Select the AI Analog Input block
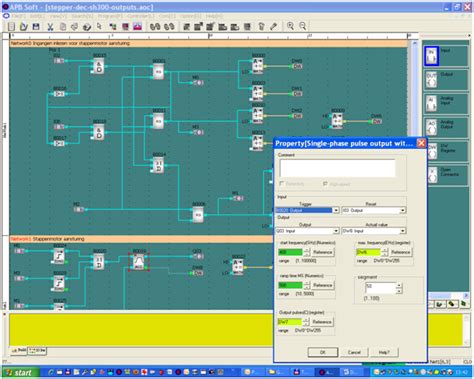 coord(431,104)
